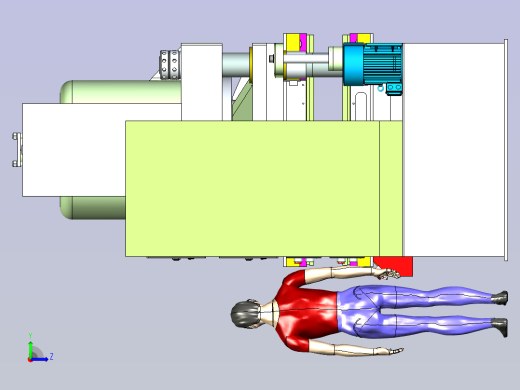Pick the red box near the mannequin's hand
The image size is (520, 390).
coord(398,265)
